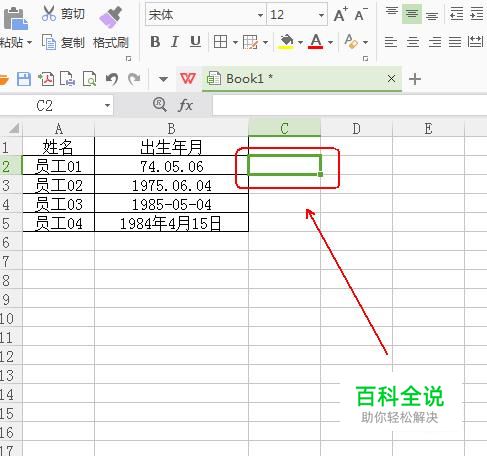Toggle the highlighted middle vertical alignment
Image resolution: width=487 pixels, height=456 pixels.
pyautogui.click(x=412, y=14)
